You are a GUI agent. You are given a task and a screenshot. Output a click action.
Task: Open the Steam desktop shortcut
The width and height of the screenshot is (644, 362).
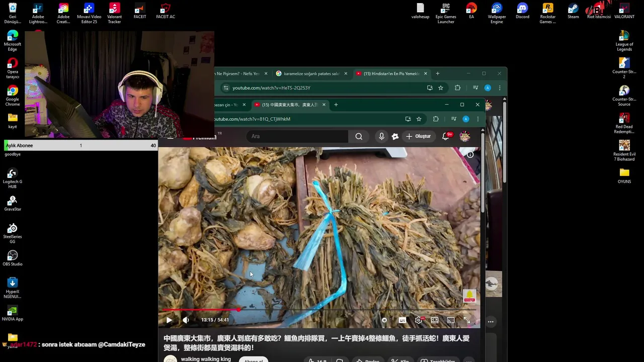[x=573, y=11]
